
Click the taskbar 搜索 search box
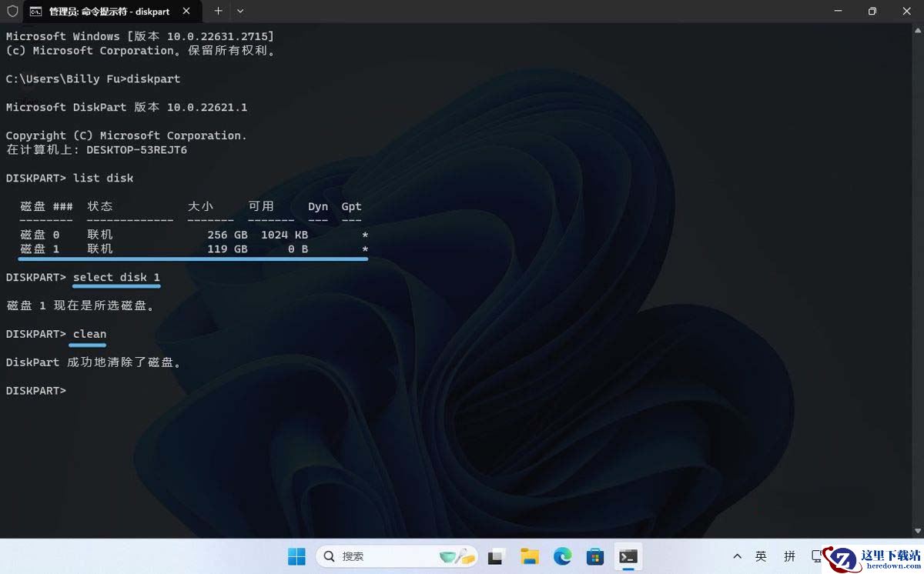click(397, 556)
